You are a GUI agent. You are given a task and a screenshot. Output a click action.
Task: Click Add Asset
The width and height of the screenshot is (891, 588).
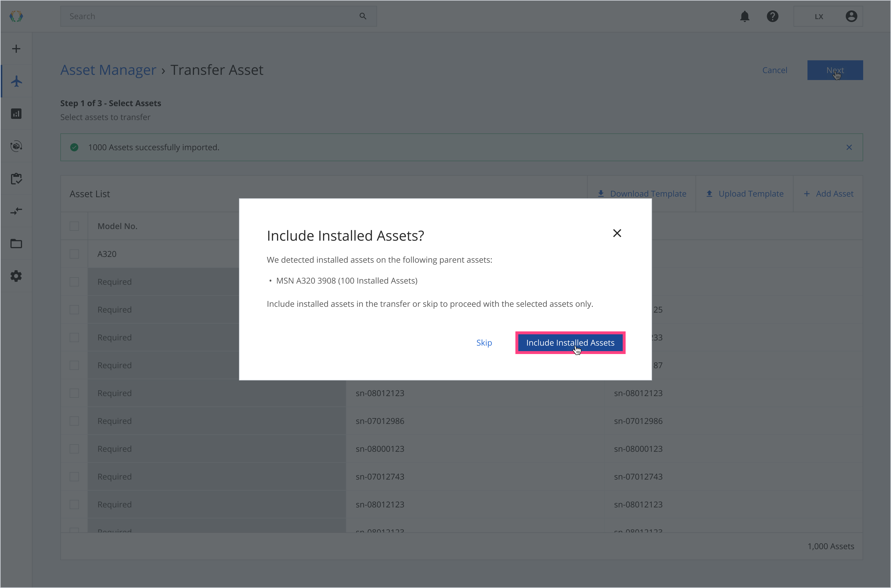(828, 194)
